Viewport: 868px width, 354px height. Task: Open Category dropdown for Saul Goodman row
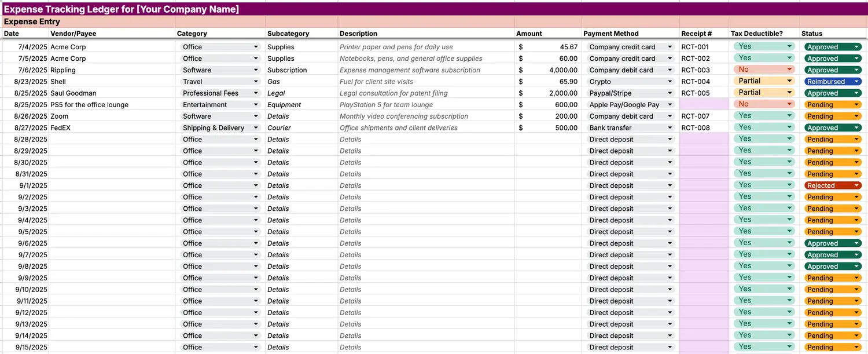point(219,93)
